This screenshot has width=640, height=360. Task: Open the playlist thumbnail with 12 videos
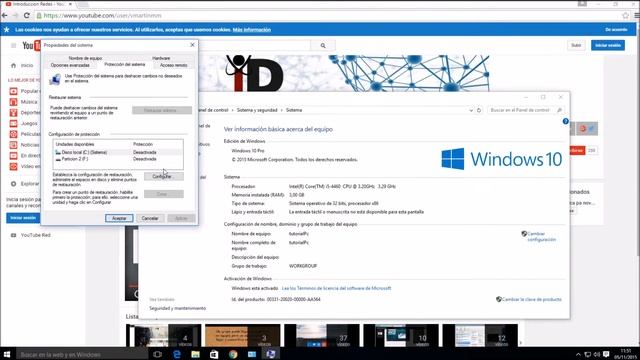480,336
